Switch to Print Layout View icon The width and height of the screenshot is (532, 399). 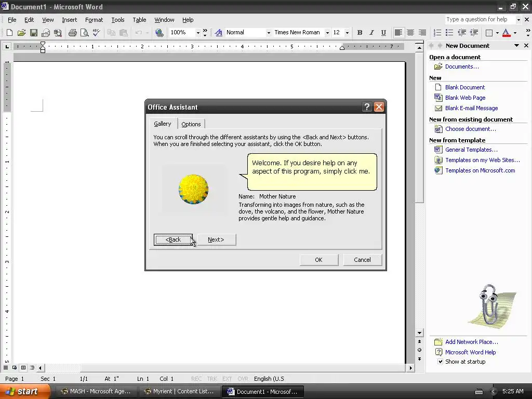click(23, 367)
